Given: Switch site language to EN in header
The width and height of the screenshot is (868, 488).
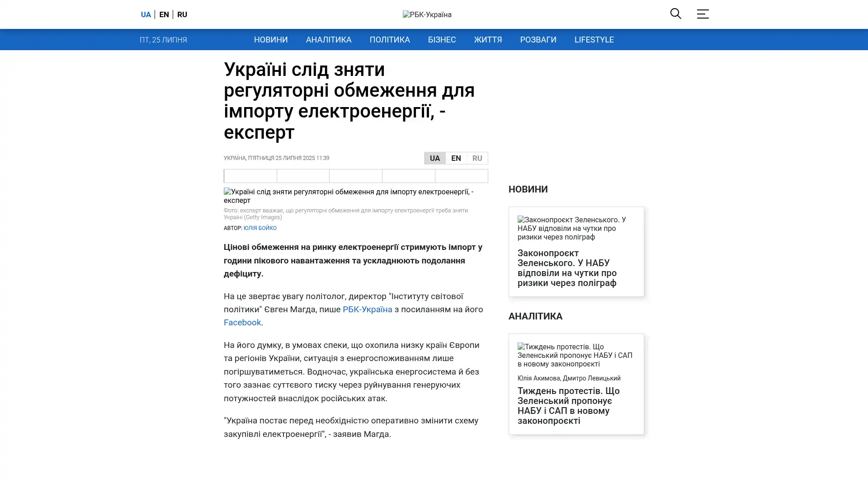Looking at the screenshot, I should coord(164,14).
